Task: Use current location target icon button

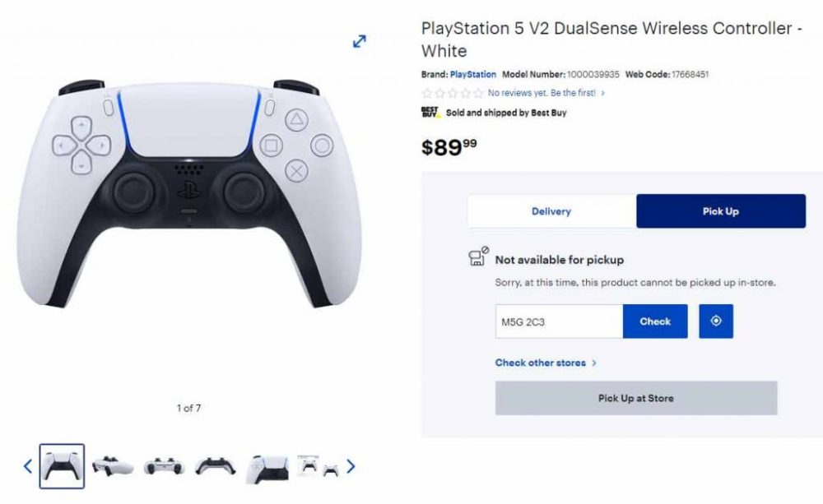Action: click(x=716, y=321)
